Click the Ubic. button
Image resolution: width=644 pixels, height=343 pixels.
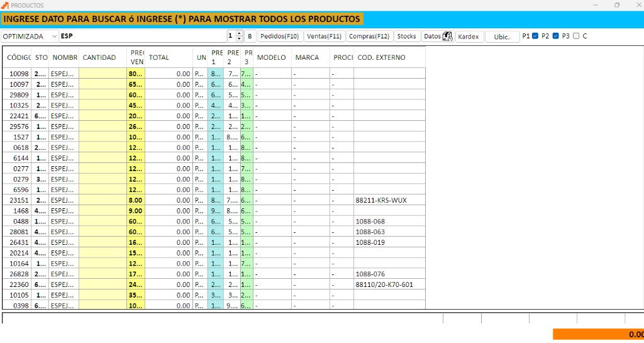click(x=502, y=37)
